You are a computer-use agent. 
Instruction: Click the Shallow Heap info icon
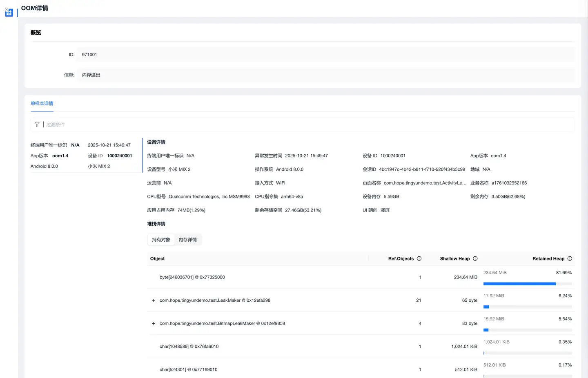[475, 258]
